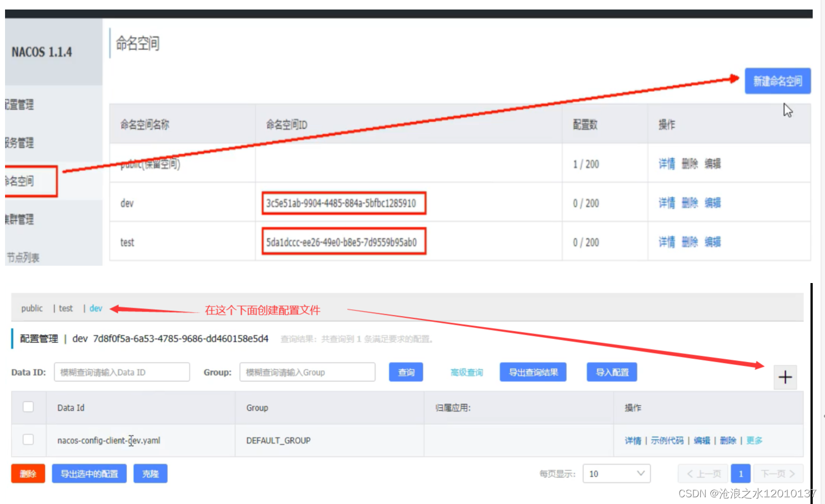Select page 1 in pagination
825x504 pixels.
741,474
